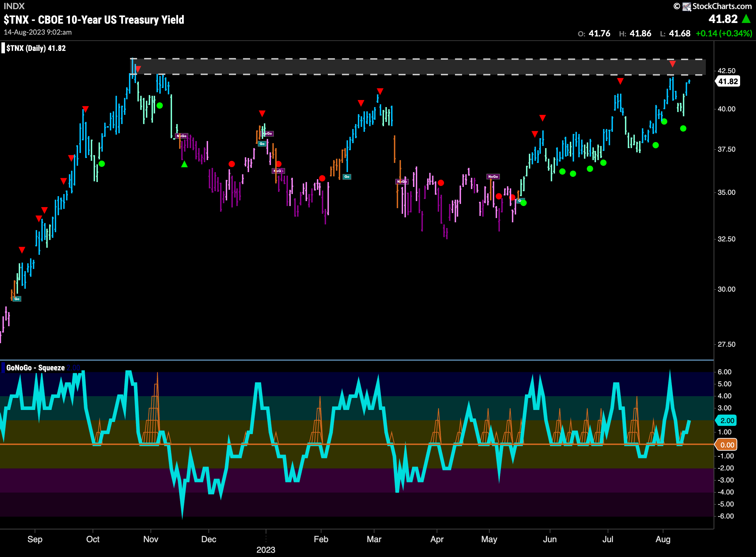Click the red down-triangle inside August resistance zone
Screen dimensions: 756x557
click(673, 64)
